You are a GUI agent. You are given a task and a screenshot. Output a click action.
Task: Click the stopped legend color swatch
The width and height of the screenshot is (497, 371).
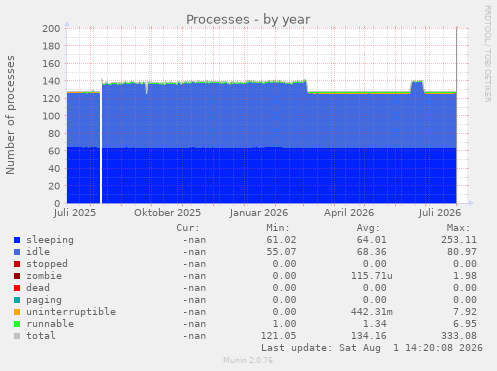17,264
